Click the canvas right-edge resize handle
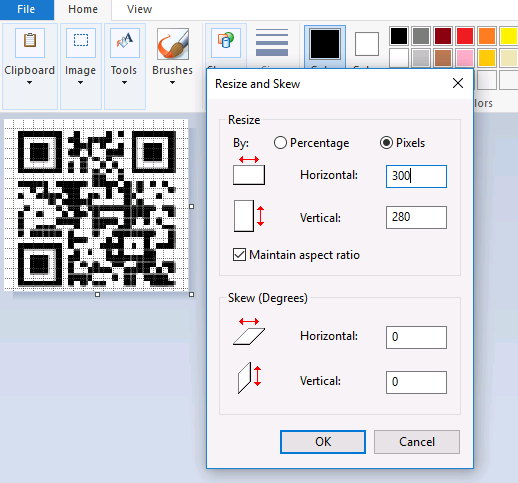 191,206
